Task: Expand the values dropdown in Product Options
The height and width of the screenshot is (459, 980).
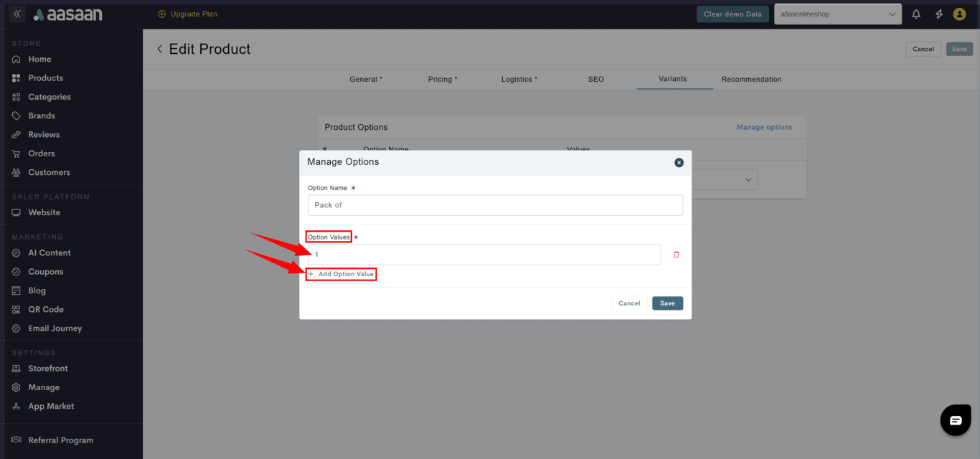Action: point(748,179)
